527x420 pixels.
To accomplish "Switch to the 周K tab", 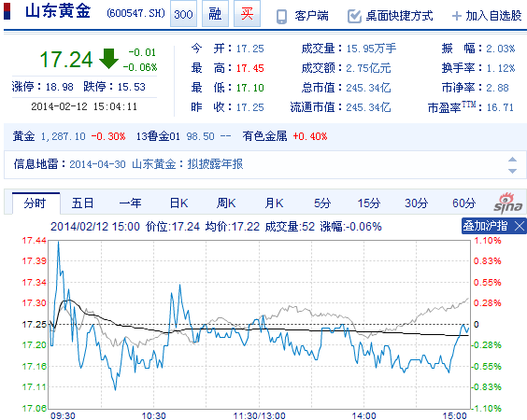I will pos(226,203).
